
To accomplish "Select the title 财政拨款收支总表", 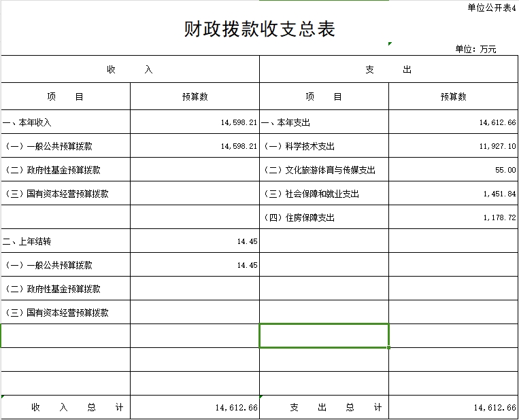I will tap(260, 29).
